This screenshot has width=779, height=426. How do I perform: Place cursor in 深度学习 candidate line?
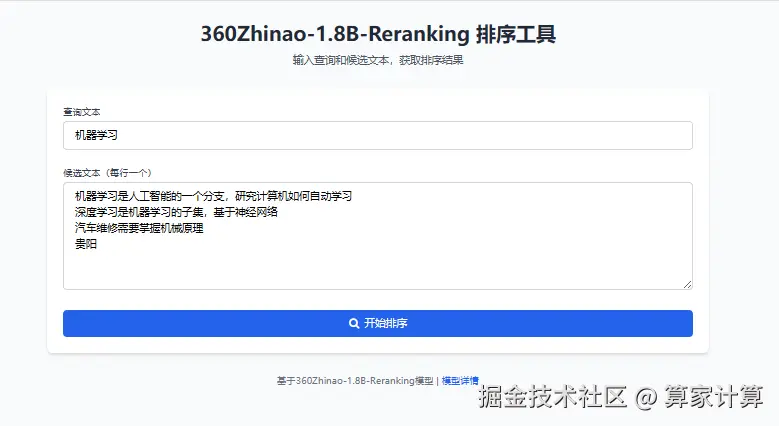point(176,212)
